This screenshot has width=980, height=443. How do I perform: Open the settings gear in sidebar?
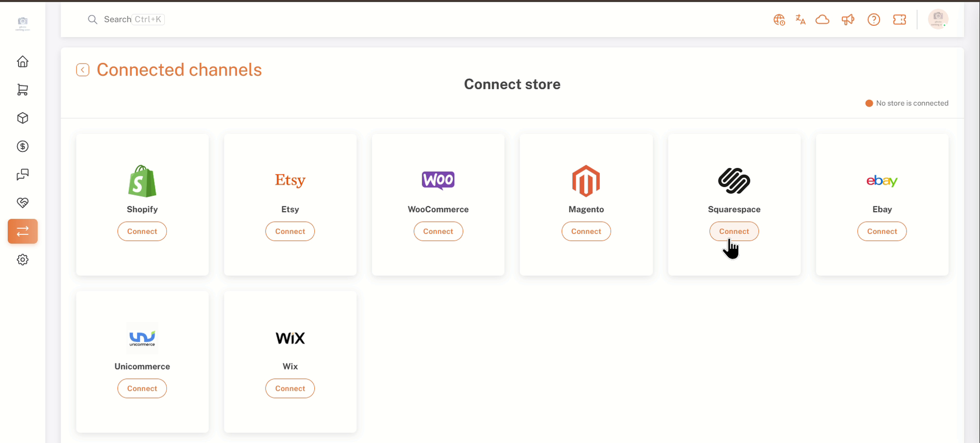click(23, 259)
